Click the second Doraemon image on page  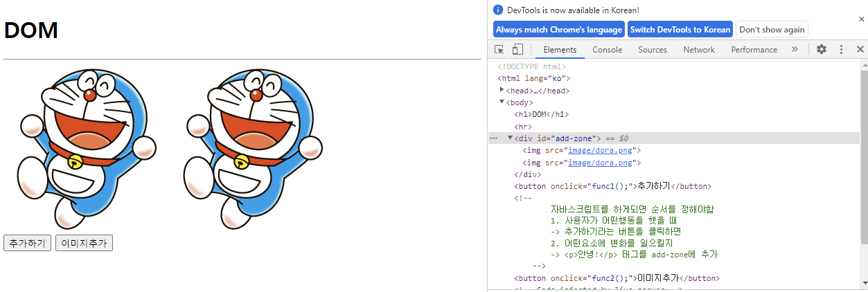pos(253,149)
